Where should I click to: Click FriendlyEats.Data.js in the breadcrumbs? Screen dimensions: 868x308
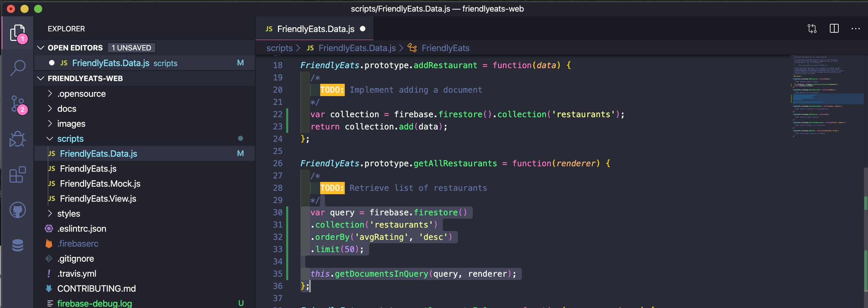[x=357, y=48]
